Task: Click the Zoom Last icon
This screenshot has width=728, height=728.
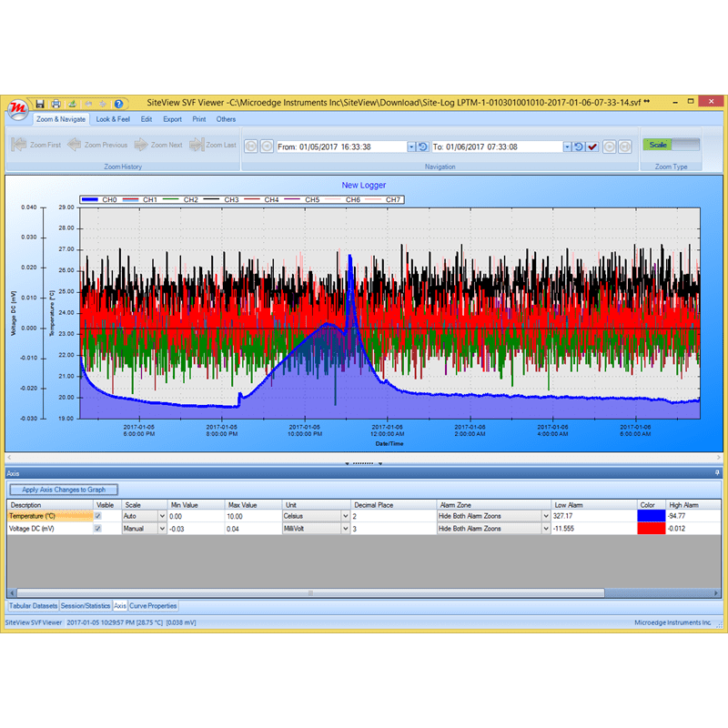Action: 195,144
